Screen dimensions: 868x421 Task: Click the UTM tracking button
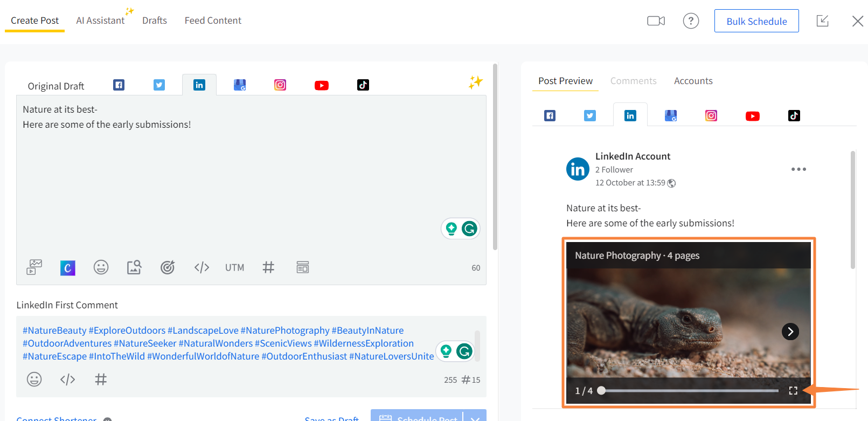pos(234,268)
